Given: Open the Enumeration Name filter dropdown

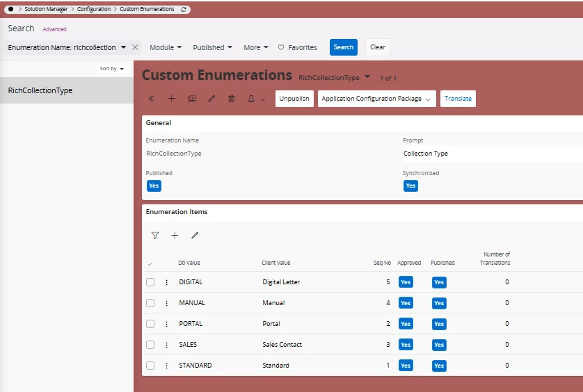Looking at the screenshot, I should tap(123, 47).
